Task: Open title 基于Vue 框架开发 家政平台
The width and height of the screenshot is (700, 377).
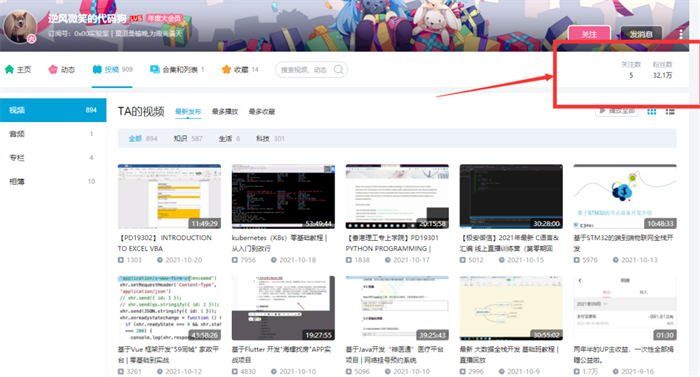Action: pos(168,354)
